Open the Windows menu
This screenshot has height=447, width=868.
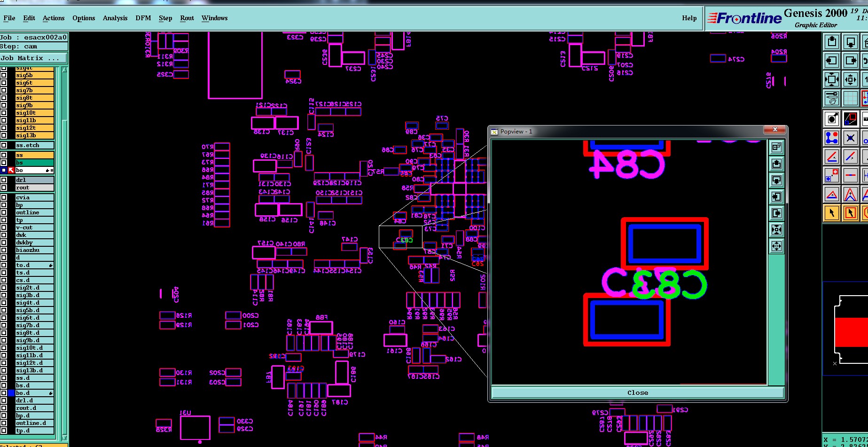[x=215, y=18]
